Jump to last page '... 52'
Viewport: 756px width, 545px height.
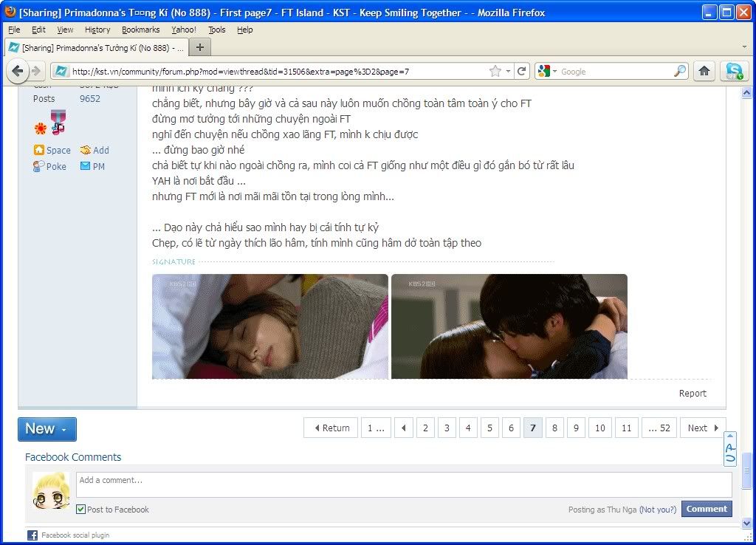[659, 428]
